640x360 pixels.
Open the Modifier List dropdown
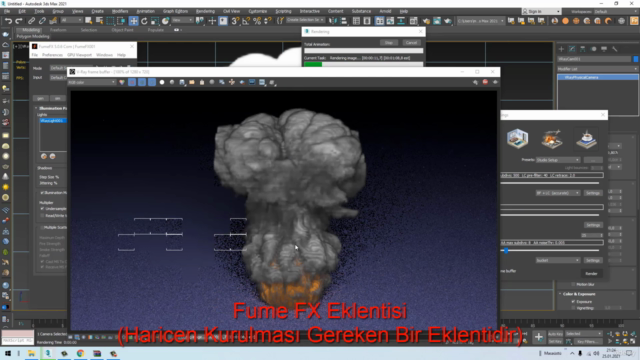pyautogui.click(x=598, y=69)
